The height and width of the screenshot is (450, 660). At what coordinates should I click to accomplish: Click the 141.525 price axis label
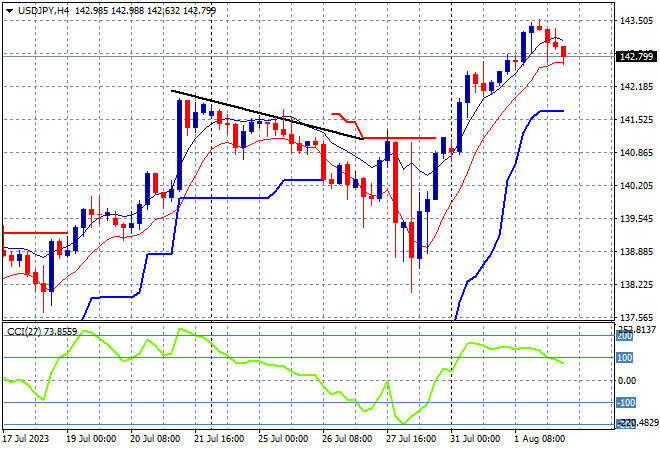(636, 120)
